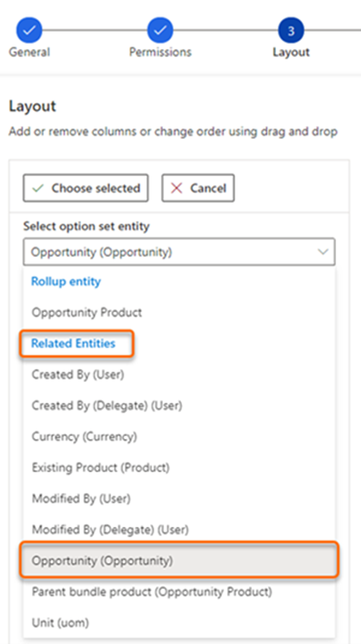This screenshot has height=644, width=361.
Task: Click the General step checkmark circle
Action: point(29,30)
